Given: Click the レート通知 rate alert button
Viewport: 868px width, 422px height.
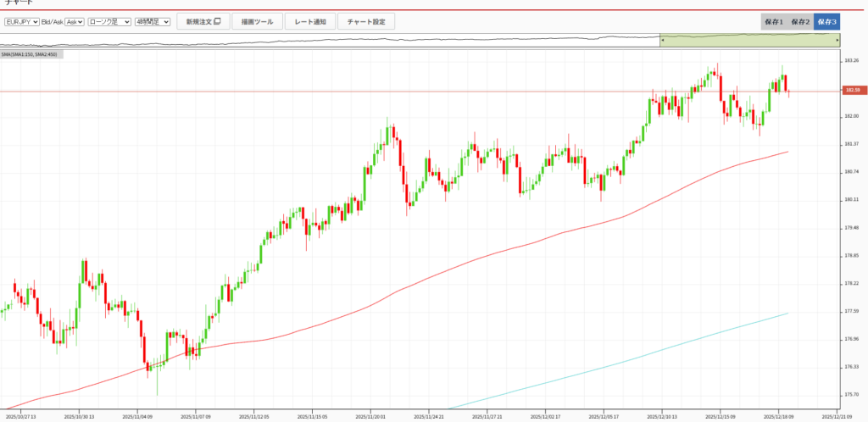Looking at the screenshot, I should tap(309, 21).
